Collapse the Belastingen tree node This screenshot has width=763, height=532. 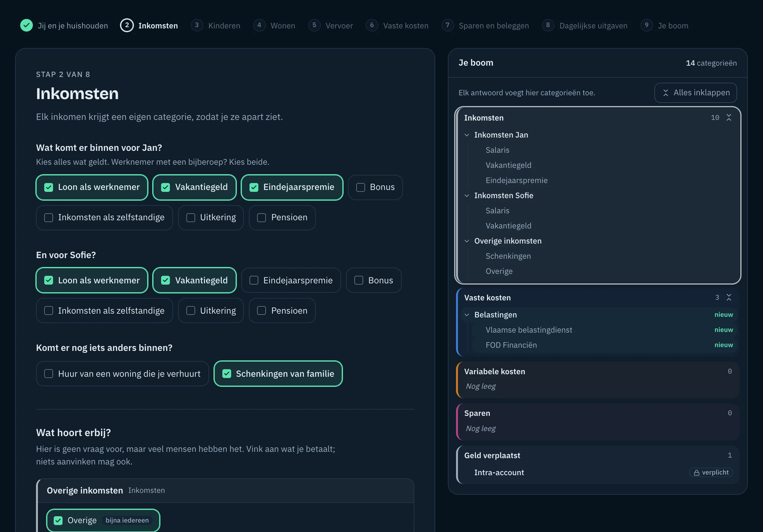467,315
